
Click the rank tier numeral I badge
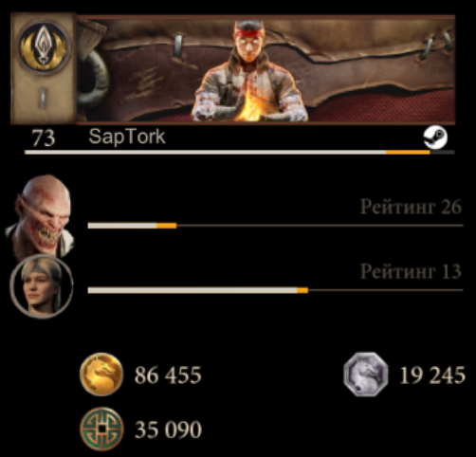(x=43, y=98)
